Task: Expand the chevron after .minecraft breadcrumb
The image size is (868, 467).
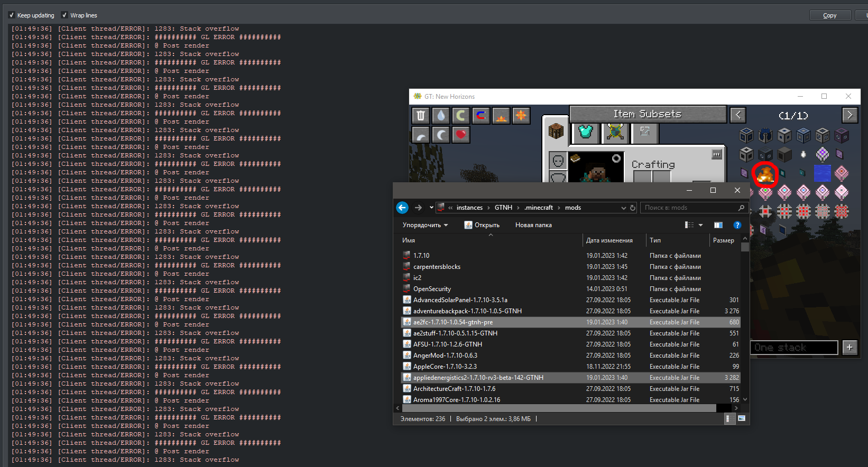Action: click(559, 208)
